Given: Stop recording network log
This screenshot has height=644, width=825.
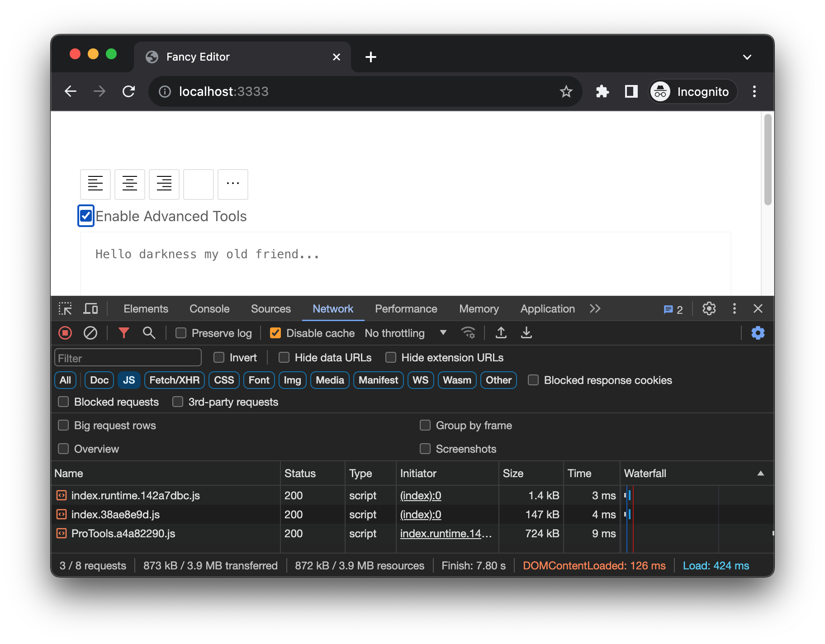Looking at the screenshot, I should pyautogui.click(x=65, y=333).
